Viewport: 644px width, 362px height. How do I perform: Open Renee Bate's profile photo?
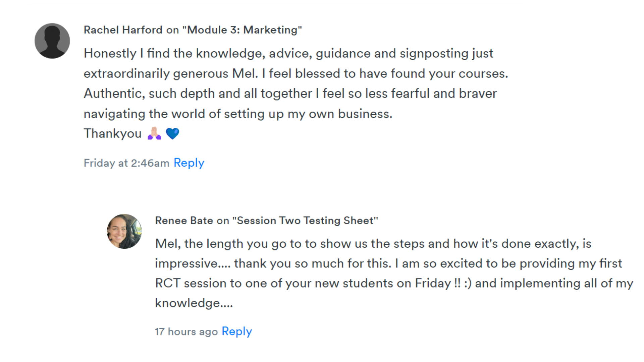pos(124,231)
